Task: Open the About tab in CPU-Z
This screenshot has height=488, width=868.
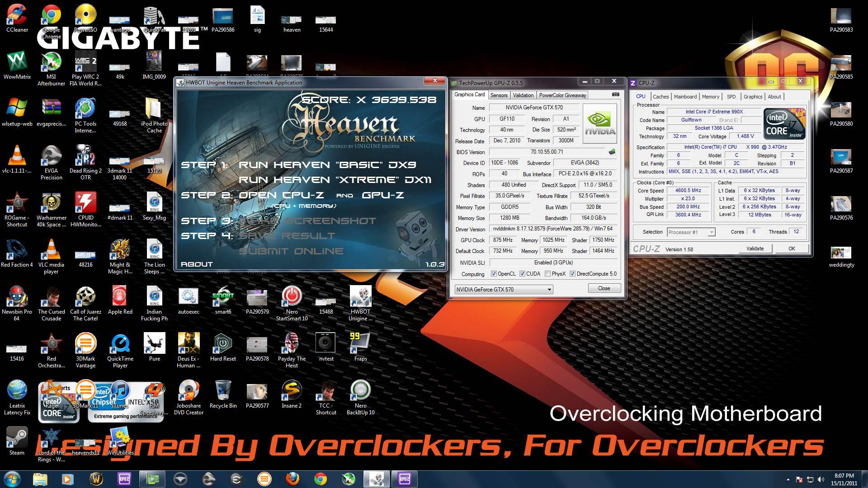Action: tap(774, 97)
